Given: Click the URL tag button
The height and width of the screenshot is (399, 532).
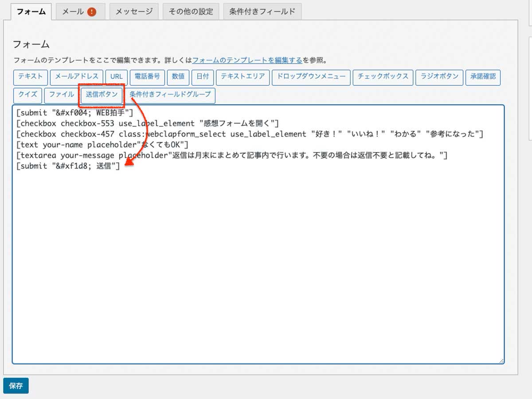Looking at the screenshot, I should click(x=117, y=77).
